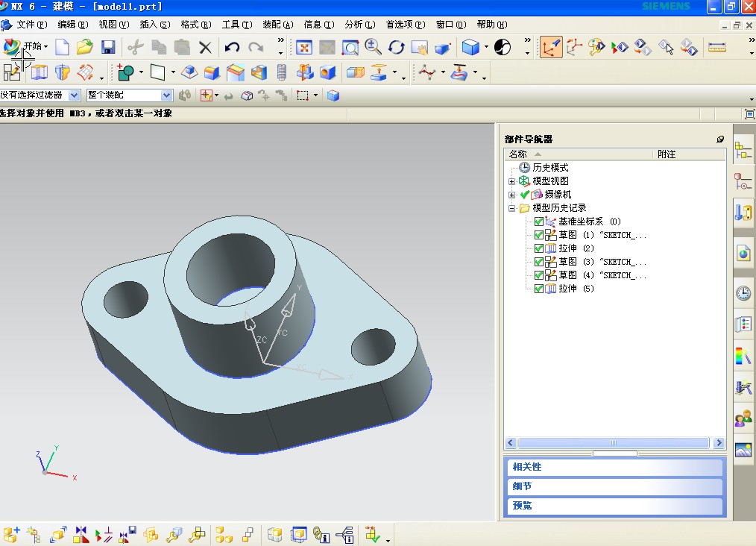Select the Zoom in/out magnifier
Viewport: 756px width, 546px height.
point(374,47)
